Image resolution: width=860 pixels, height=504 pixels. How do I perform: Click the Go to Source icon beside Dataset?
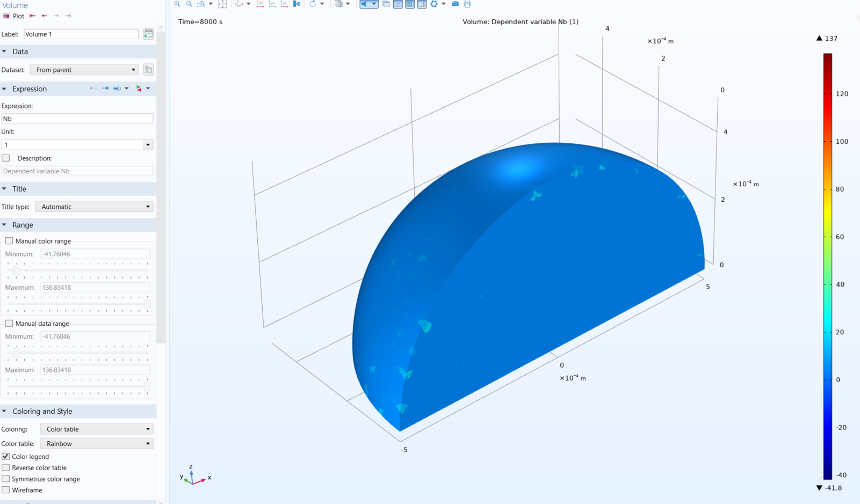[x=149, y=70]
